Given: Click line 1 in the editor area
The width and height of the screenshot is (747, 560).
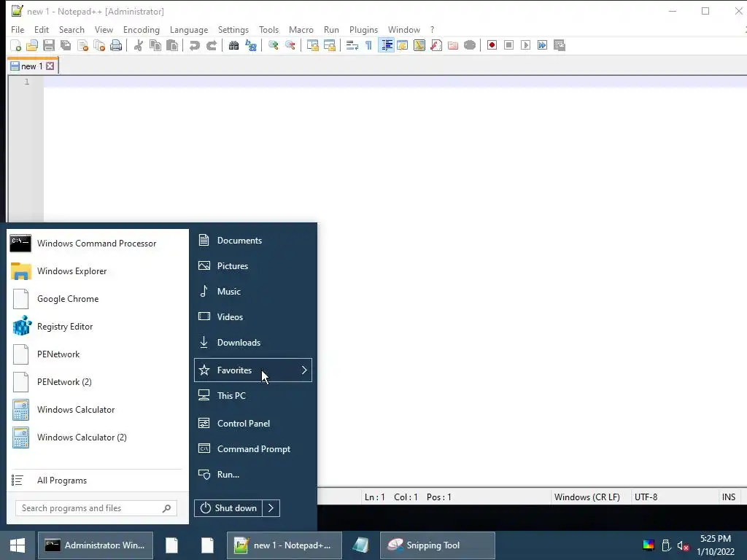Looking at the screenshot, I should coord(395,82).
